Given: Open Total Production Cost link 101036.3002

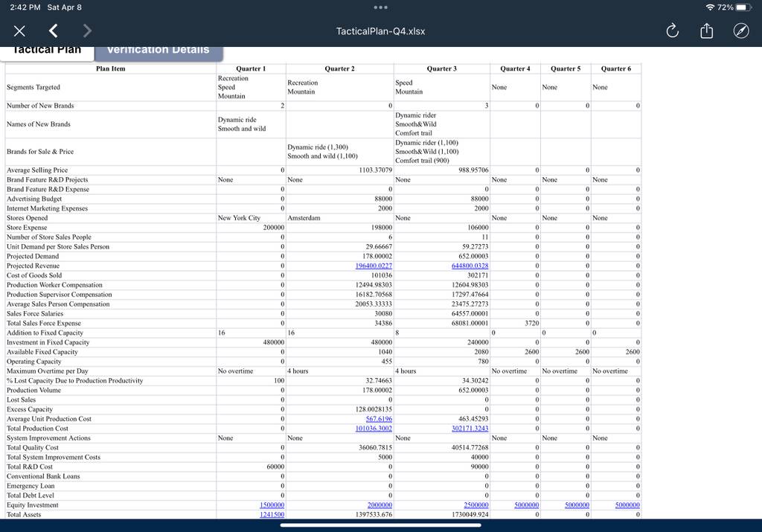Looking at the screenshot, I should coord(374,429).
